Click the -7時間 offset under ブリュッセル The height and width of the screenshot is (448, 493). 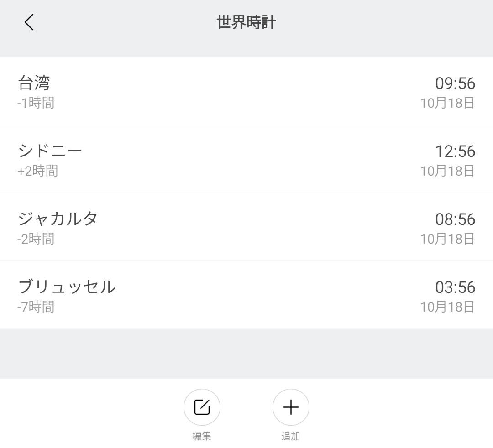pos(36,307)
